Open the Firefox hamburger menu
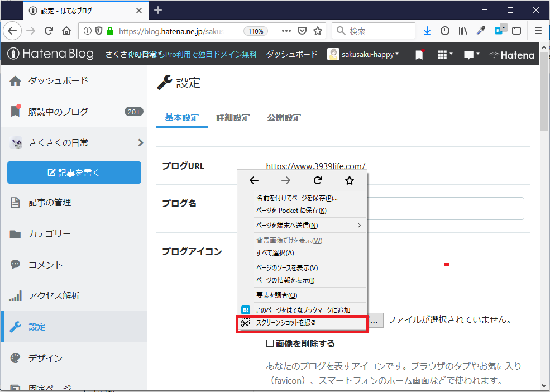This screenshot has height=392, width=550. pyautogui.click(x=538, y=31)
